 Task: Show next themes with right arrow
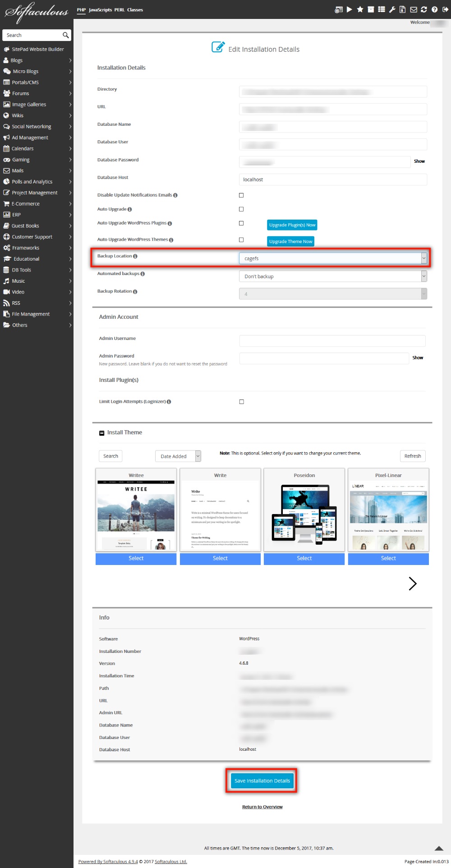(x=413, y=583)
